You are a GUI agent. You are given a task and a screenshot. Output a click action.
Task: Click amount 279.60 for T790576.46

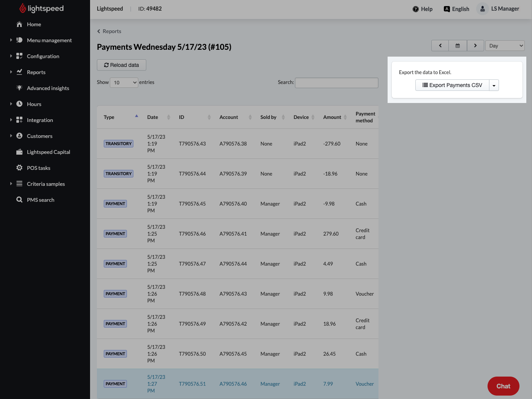coord(331,234)
